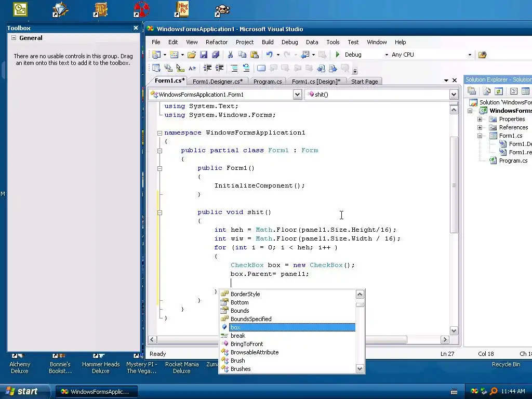
Task: Cut selection with the scissors icon
Action: 230,55
